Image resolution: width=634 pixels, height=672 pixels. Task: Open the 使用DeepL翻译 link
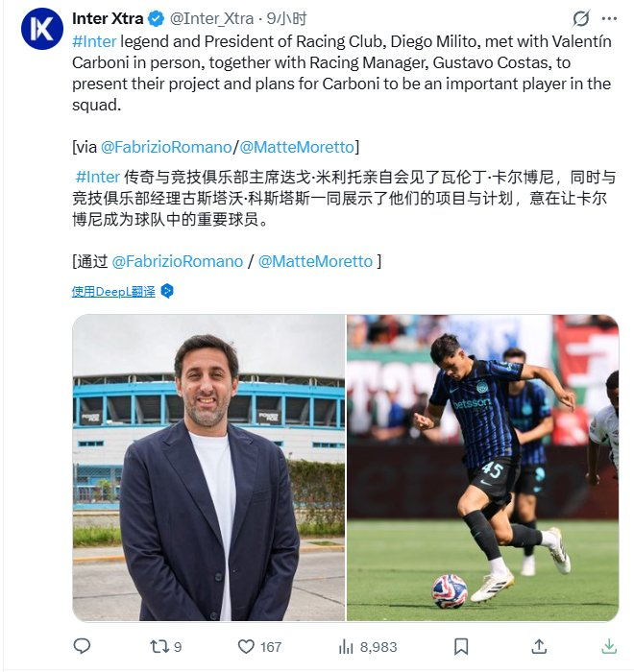(113, 292)
